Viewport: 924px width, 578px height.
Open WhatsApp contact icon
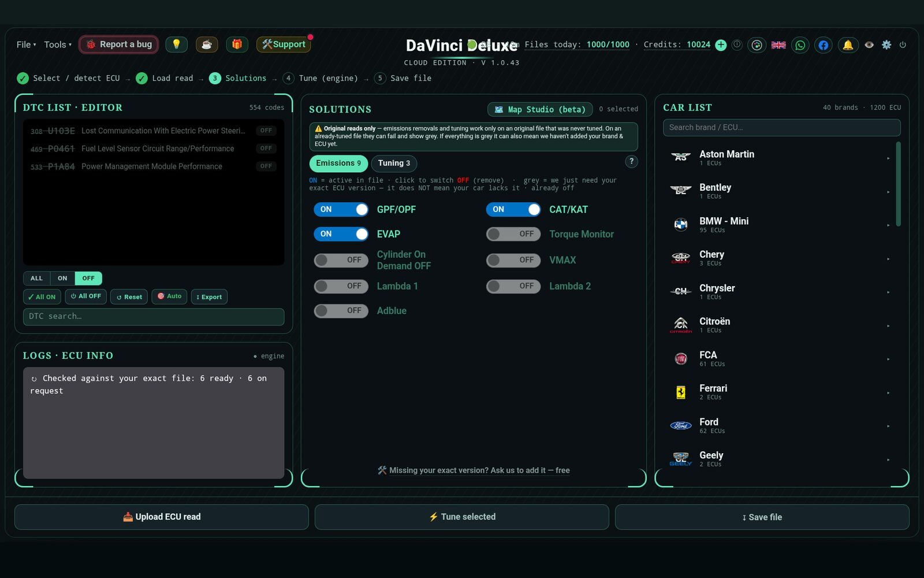800,45
